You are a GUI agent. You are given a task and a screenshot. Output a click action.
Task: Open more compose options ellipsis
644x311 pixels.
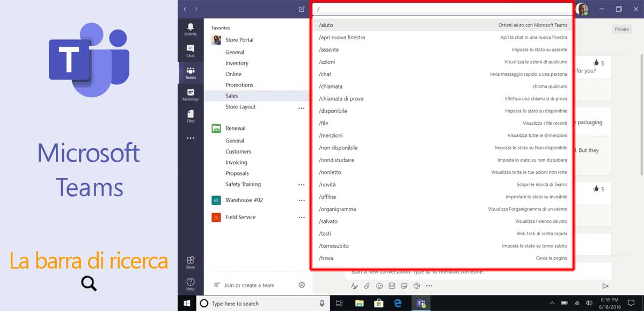tap(429, 286)
